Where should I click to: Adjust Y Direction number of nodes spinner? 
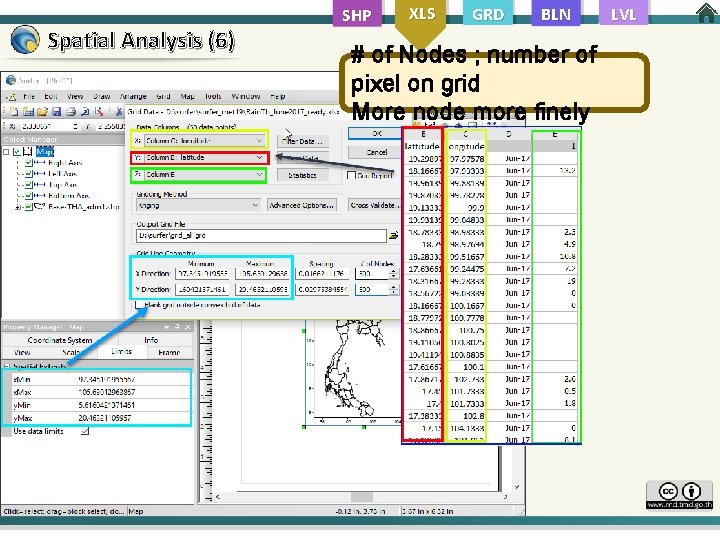coord(394,290)
